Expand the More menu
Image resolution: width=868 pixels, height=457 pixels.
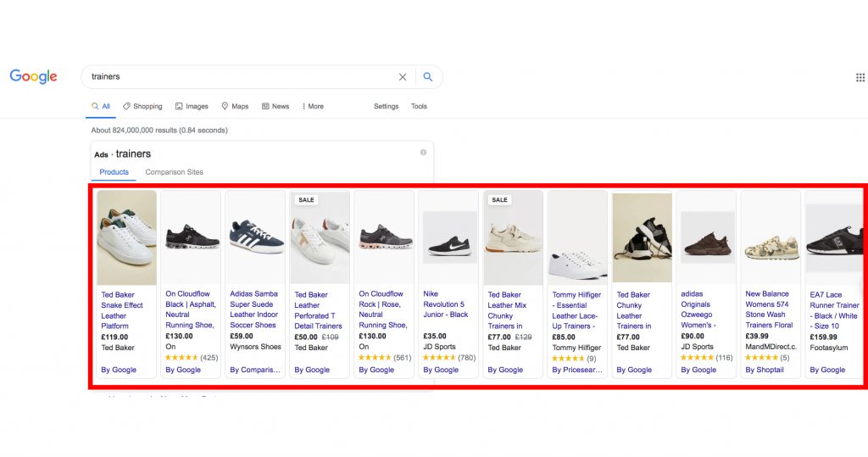click(313, 106)
